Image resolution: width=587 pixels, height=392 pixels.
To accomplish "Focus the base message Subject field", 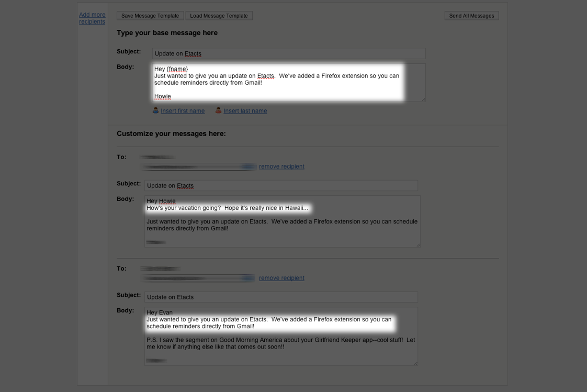I will click(289, 53).
